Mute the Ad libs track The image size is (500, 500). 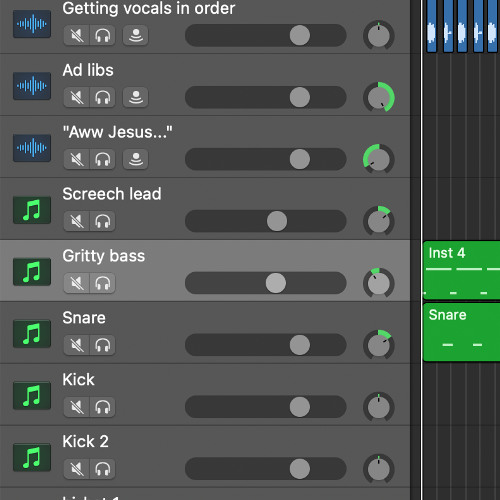click(77, 97)
